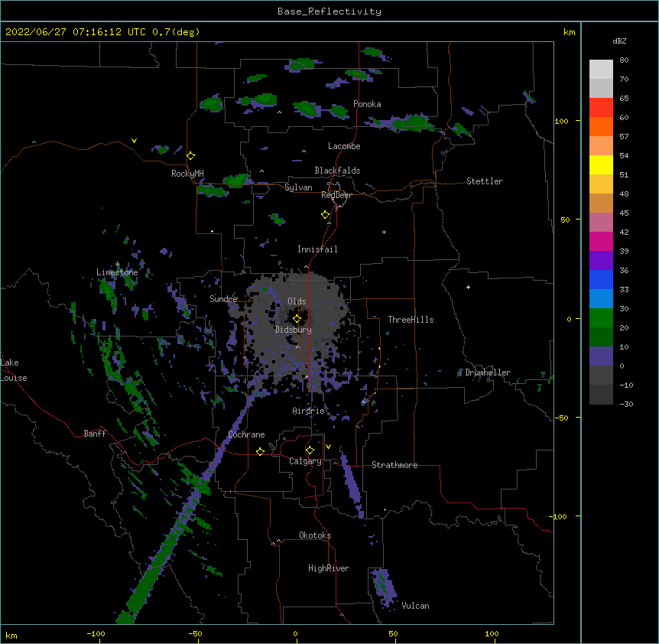This screenshot has height=644, width=659.
Task: Click the Drumheller city label
Action: [488, 372]
